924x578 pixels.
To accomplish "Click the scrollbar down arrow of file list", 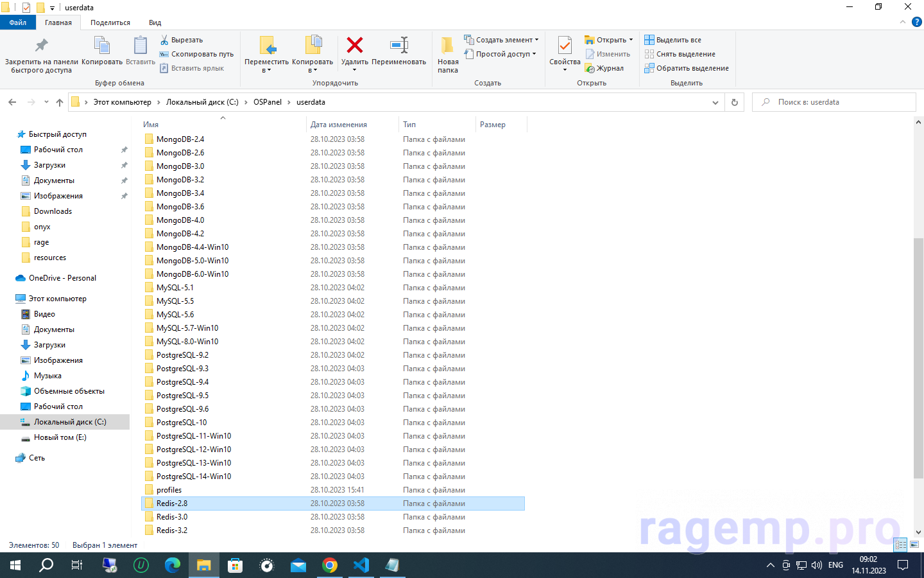I will point(918,532).
